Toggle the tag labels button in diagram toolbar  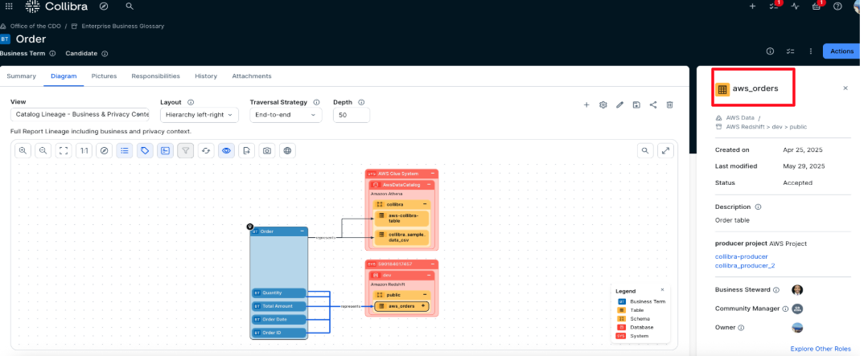click(145, 149)
